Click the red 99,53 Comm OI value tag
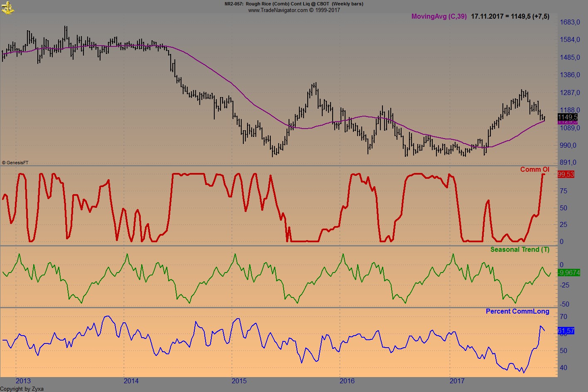 click(x=566, y=175)
